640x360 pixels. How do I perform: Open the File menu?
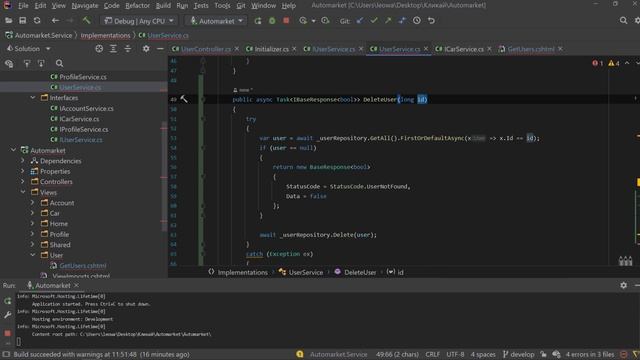(23, 5)
